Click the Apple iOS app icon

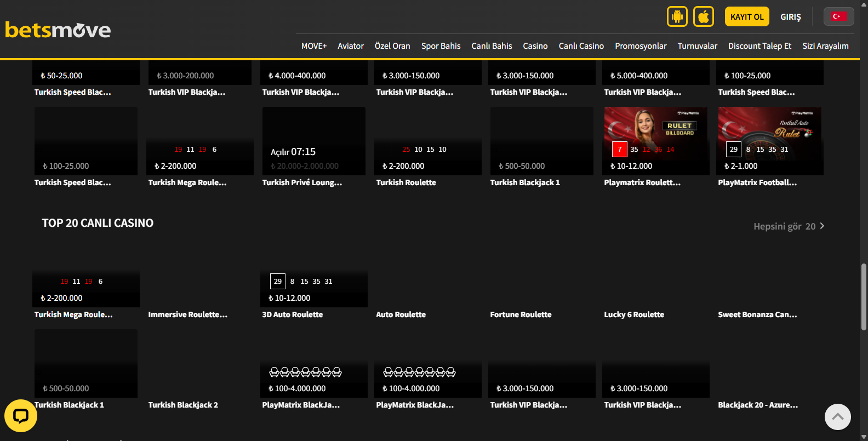tap(704, 16)
